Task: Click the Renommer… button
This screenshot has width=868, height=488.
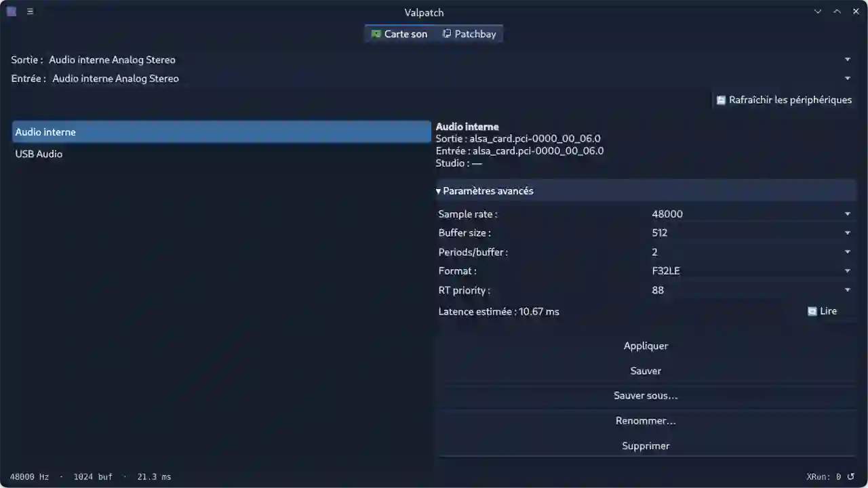Action: 646,421
